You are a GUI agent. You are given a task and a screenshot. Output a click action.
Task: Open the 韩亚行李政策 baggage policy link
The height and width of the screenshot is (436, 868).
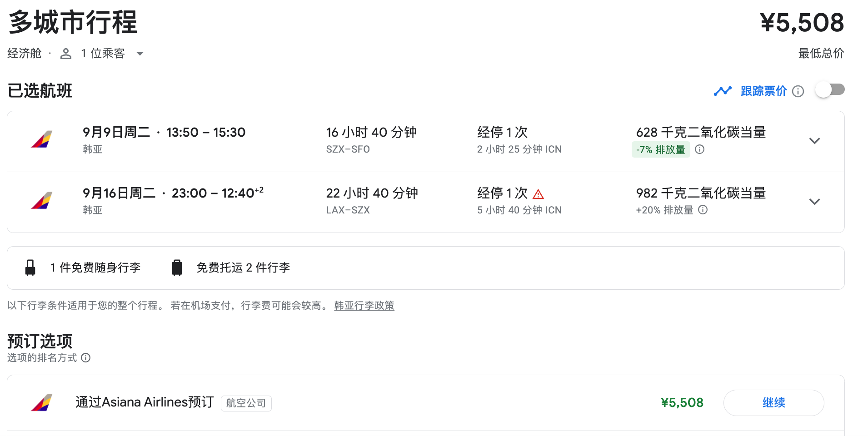[x=364, y=306]
